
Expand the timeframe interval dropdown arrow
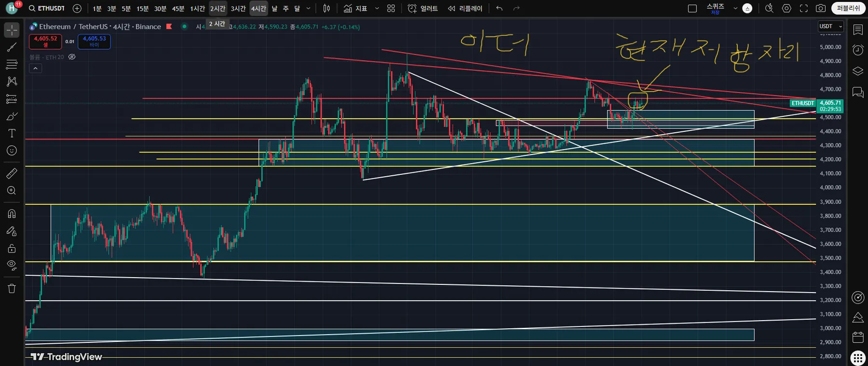(309, 8)
